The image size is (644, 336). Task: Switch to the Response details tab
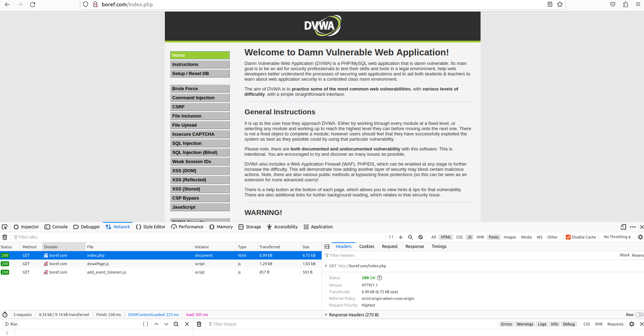(x=415, y=247)
